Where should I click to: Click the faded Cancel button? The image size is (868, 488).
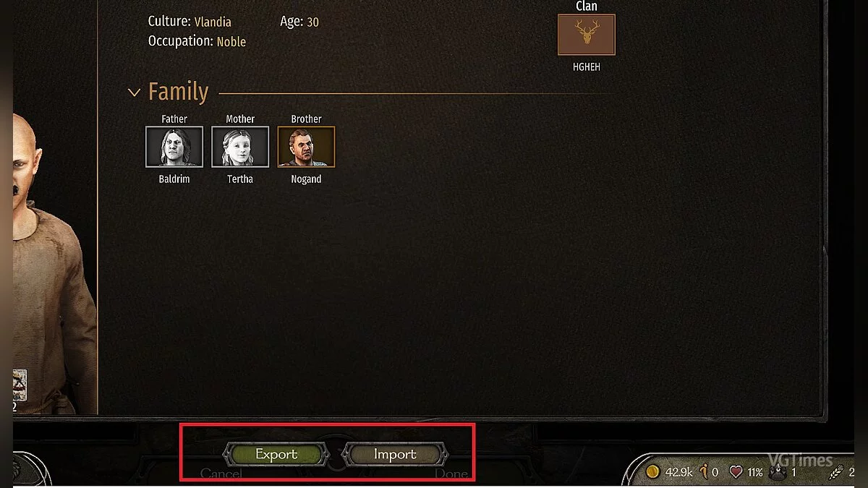click(221, 474)
